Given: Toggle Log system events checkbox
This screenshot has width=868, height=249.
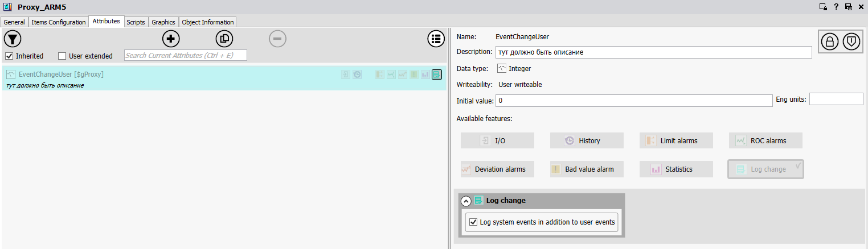Looking at the screenshot, I should (x=473, y=222).
